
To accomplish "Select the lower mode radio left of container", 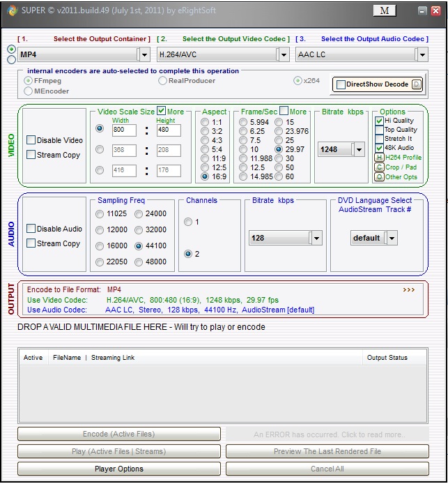I will point(11,59).
